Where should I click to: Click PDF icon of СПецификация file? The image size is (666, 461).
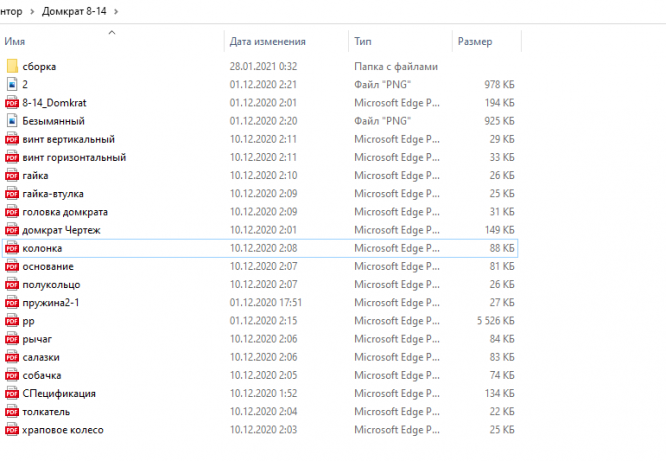pyautogui.click(x=12, y=393)
